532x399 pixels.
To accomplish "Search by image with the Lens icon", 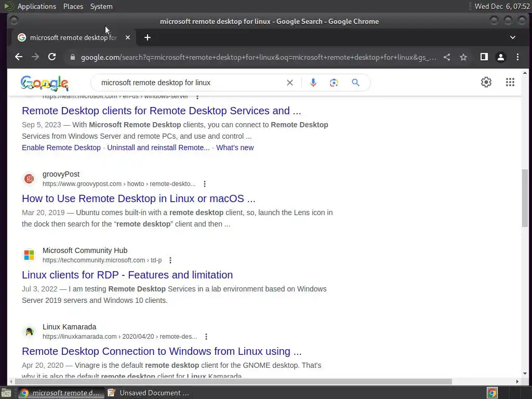I will click(x=334, y=83).
